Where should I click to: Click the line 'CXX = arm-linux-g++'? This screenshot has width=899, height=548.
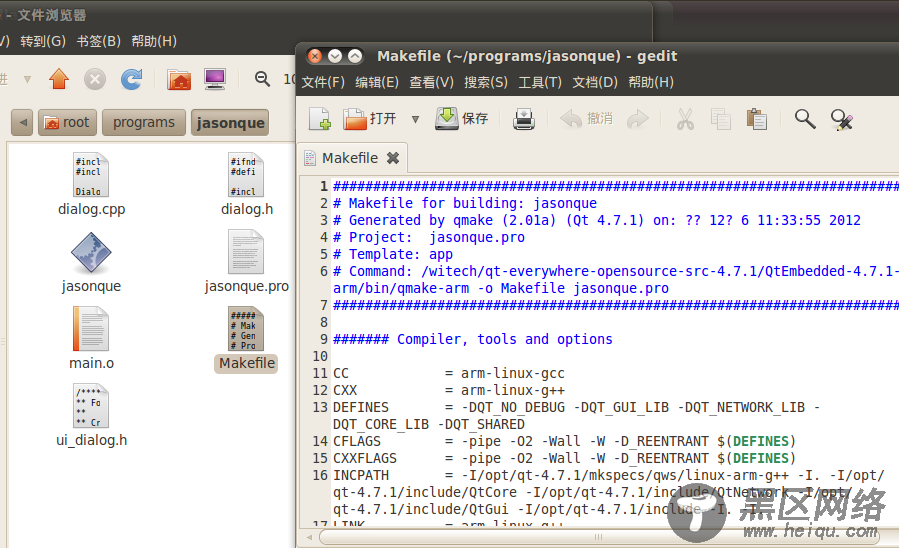(x=448, y=390)
